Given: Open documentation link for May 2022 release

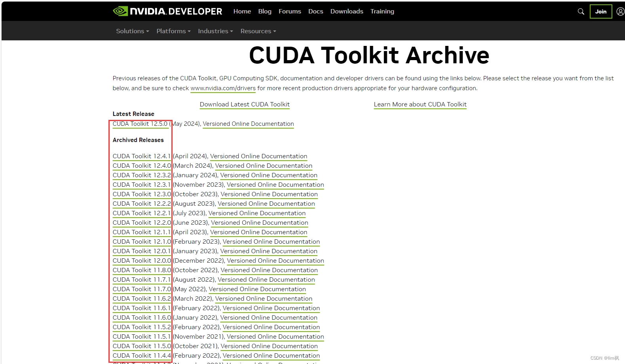Looking at the screenshot, I should pos(257,289).
